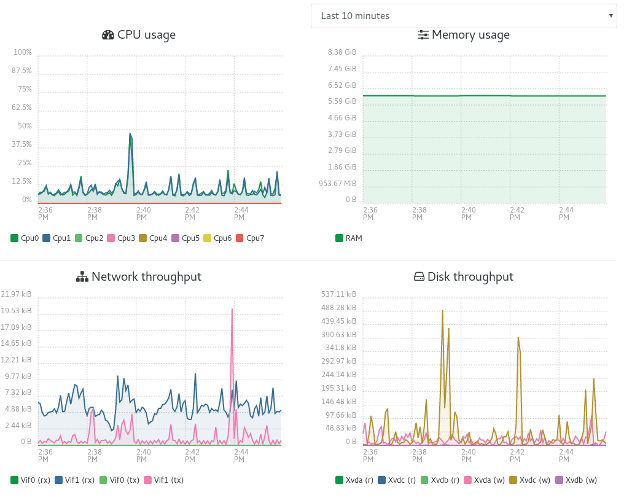Viewport: 624px width, 500px height.
Task: Toggle the Cpu4 legend swatch
Action: [143, 238]
